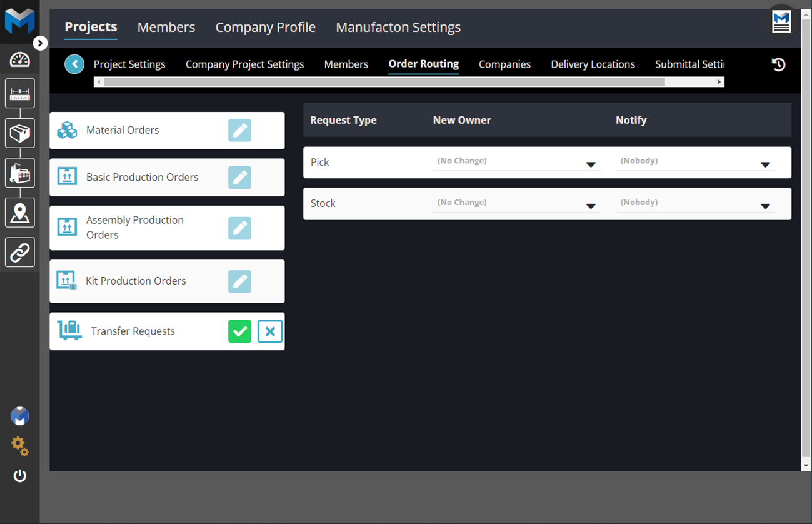Select the Kit Production Orders item
The image size is (812, 524).
[x=136, y=281]
